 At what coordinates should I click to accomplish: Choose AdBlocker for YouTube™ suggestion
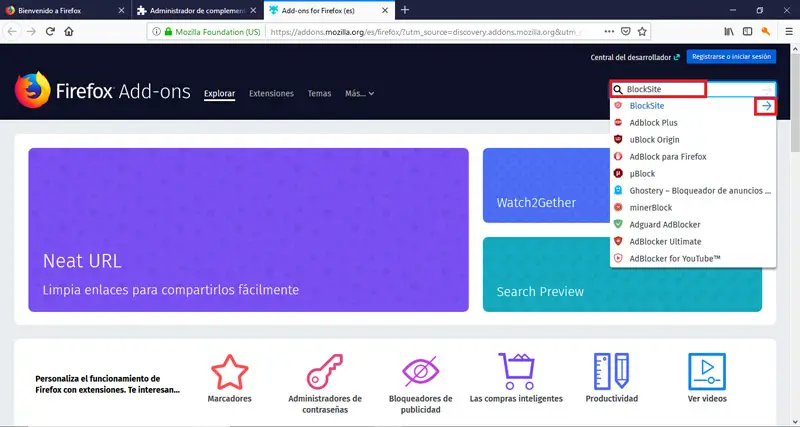[693, 259]
